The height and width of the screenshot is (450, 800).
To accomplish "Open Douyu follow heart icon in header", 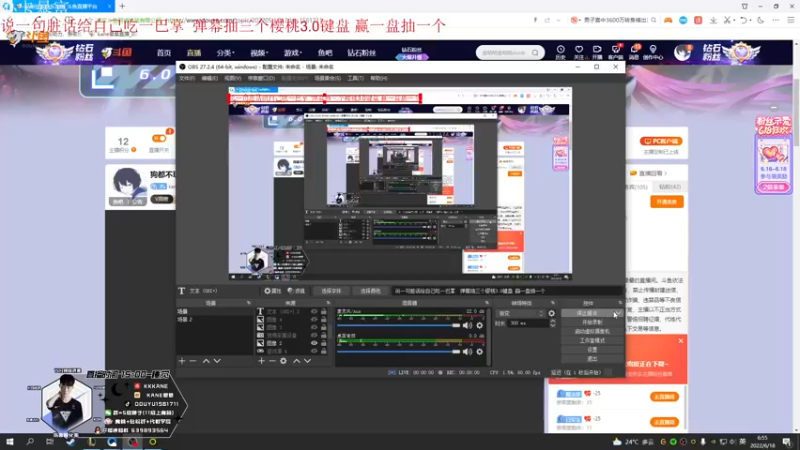I will [x=579, y=52].
